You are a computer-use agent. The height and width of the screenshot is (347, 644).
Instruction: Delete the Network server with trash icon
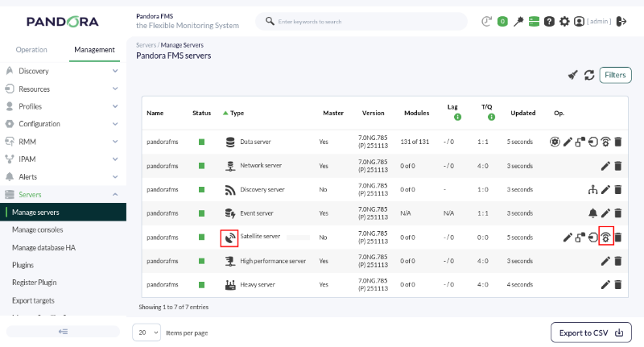pyautogui.click(x=618, y=166)
